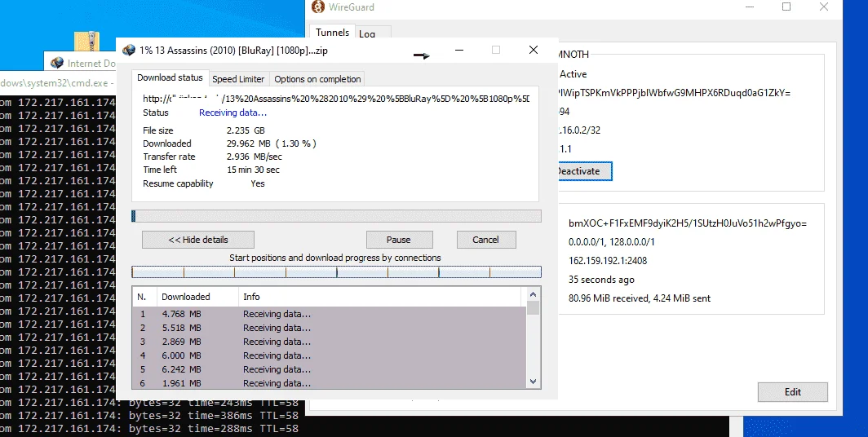
Task: Close the IDM download dialog
Action: tap(533, 51)
